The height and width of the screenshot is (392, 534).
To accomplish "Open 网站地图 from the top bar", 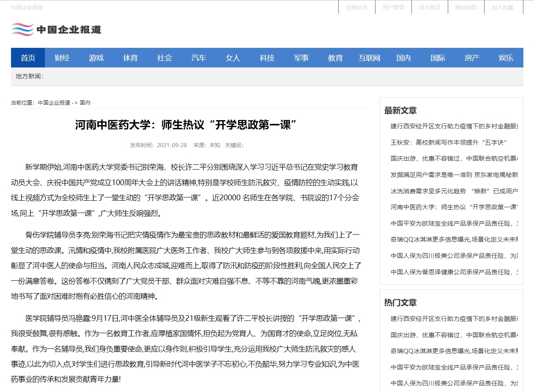I will 466,7.
